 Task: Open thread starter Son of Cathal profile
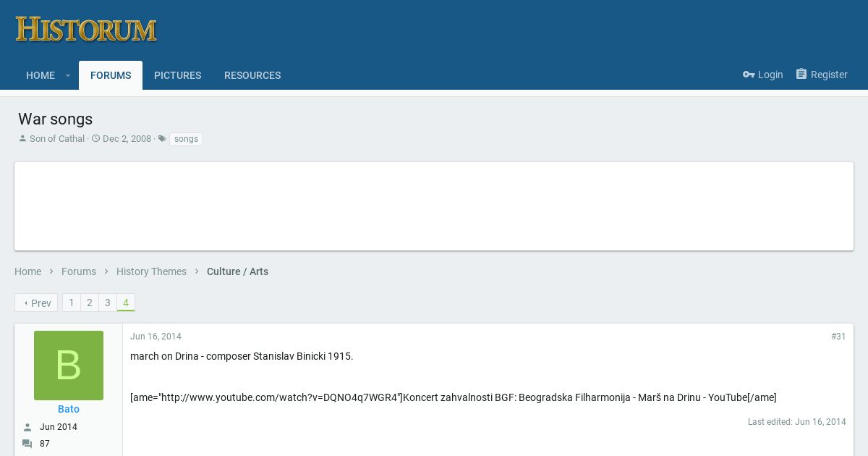point(57,139)
